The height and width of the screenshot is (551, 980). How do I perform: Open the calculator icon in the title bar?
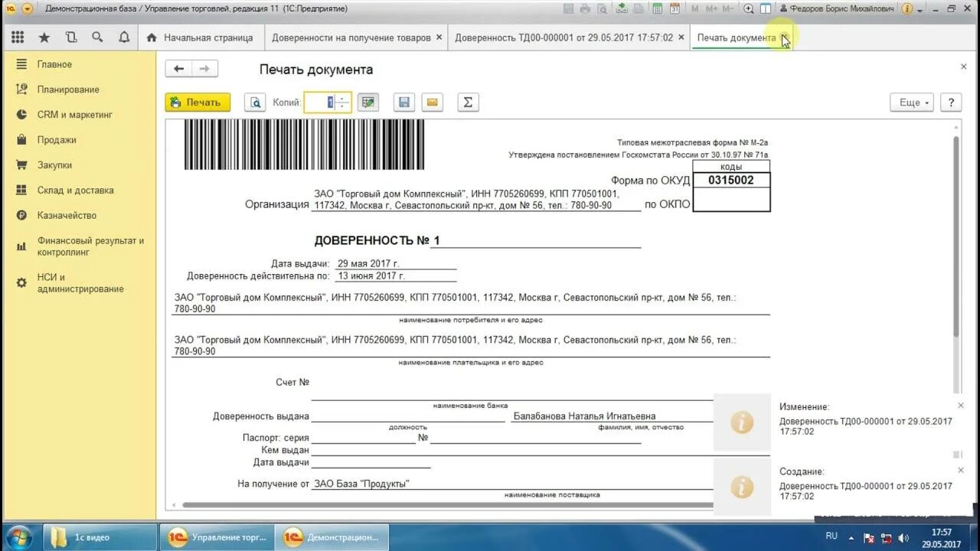coord(657,8)
